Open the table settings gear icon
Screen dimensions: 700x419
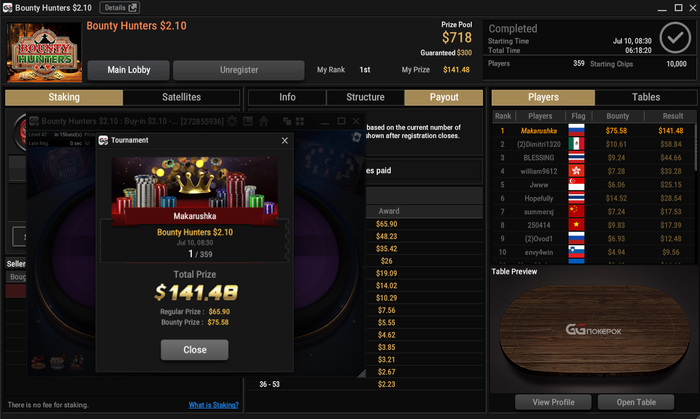coord(232,121)
